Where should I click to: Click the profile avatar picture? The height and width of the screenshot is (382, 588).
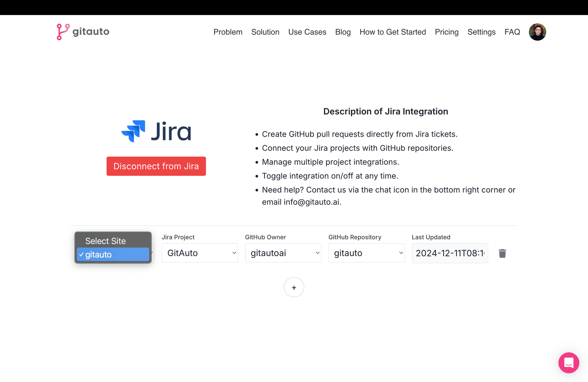537,32
